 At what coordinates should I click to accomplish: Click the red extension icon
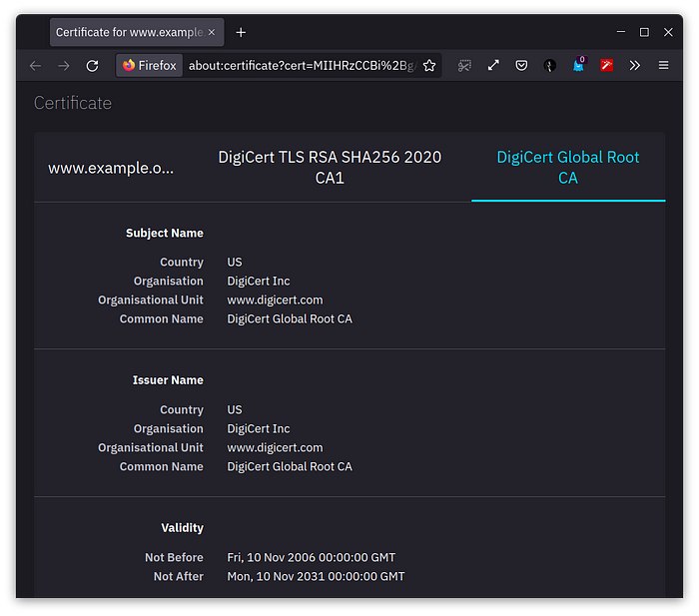point(607,66)
